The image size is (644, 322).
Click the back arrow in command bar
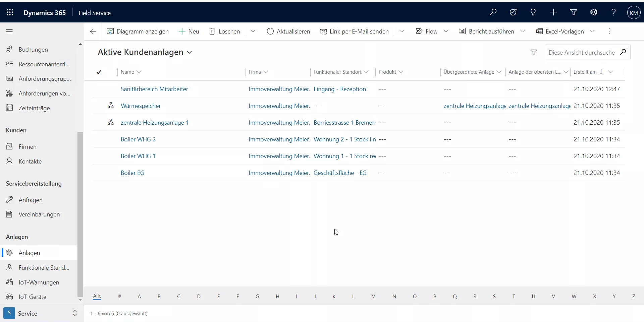pos(93,31)
